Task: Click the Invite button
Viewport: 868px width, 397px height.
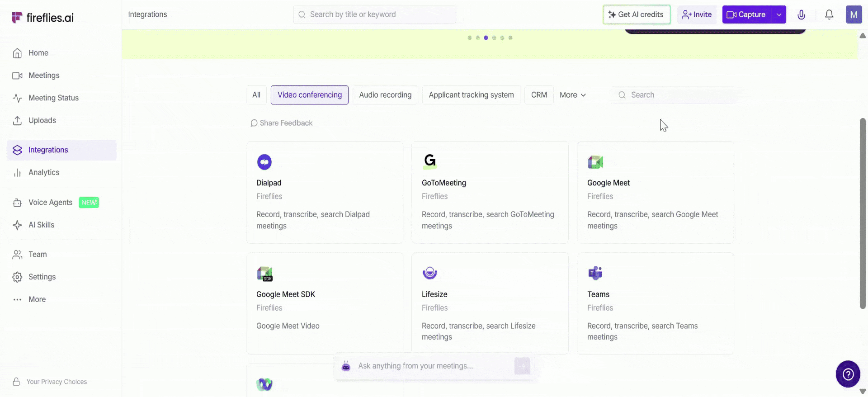Action: click(x=697, y=14)
